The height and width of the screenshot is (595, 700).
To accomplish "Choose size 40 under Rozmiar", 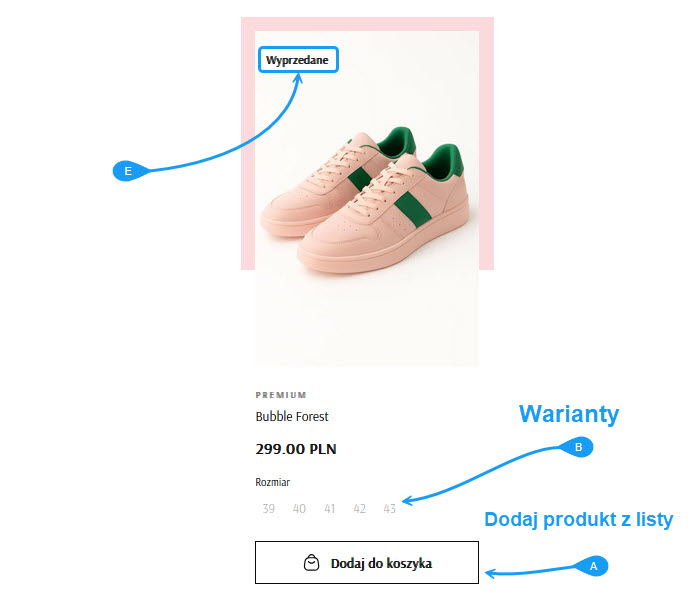I will pos(299,509).
